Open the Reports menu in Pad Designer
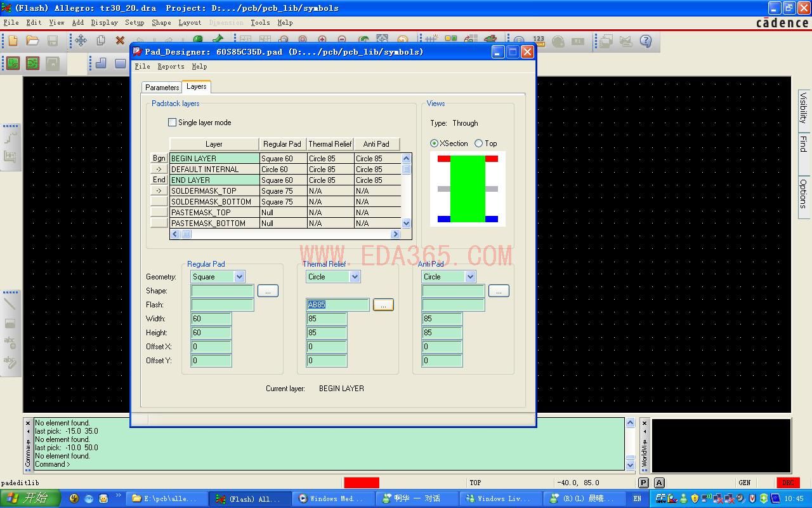Viewport: 812px width, 508px height. point(171,67)
